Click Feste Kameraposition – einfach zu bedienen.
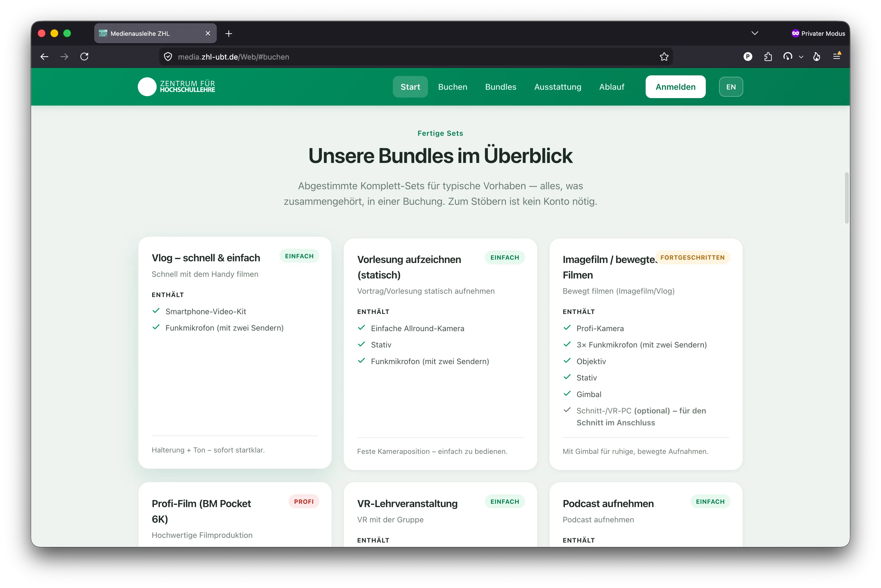This screenshot has height=588, width=881. [432, 451]
